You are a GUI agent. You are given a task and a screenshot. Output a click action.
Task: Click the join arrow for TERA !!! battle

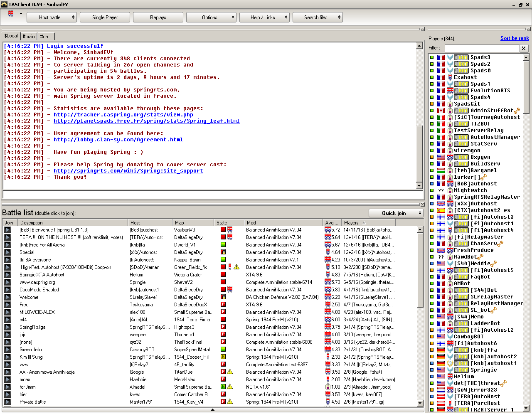pos(7,237)
